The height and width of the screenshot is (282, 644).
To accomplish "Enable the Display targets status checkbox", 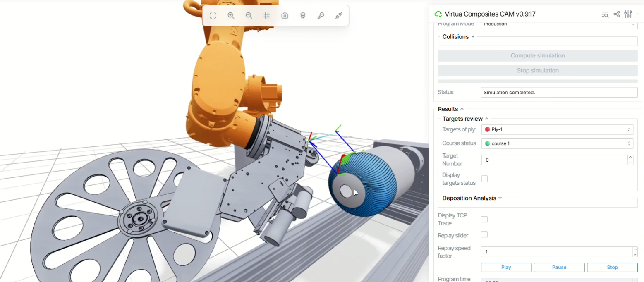I will pos(484,179).
